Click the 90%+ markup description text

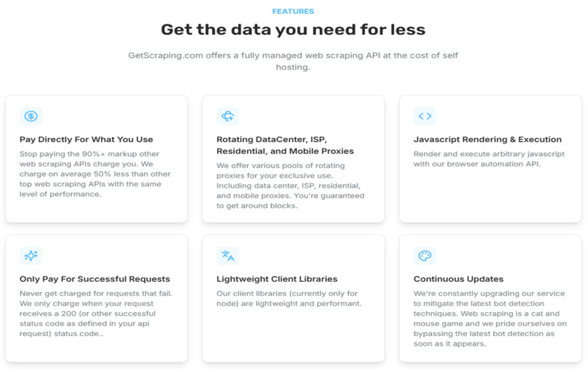point(95,174)
